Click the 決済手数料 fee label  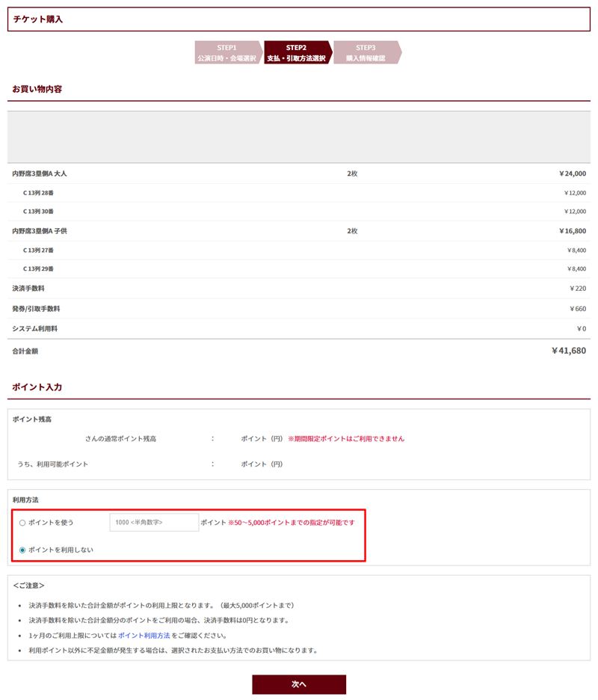click(x=28, y=288)
